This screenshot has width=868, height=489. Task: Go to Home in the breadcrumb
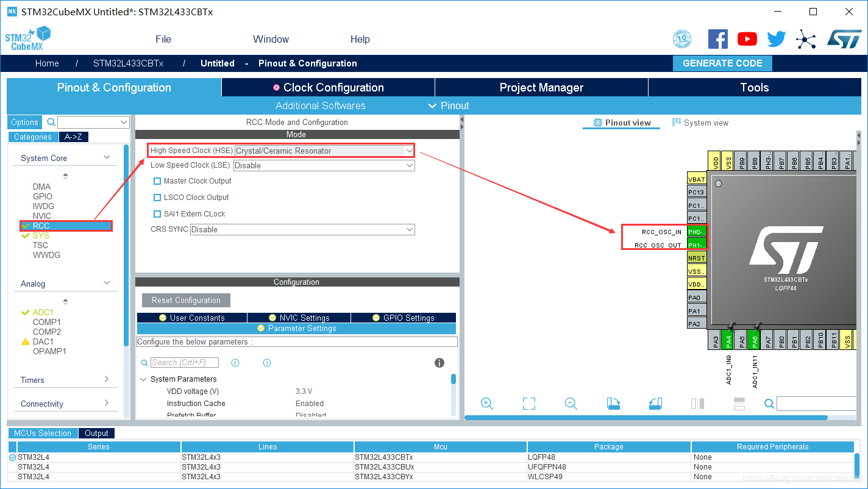tap(47, 63)
